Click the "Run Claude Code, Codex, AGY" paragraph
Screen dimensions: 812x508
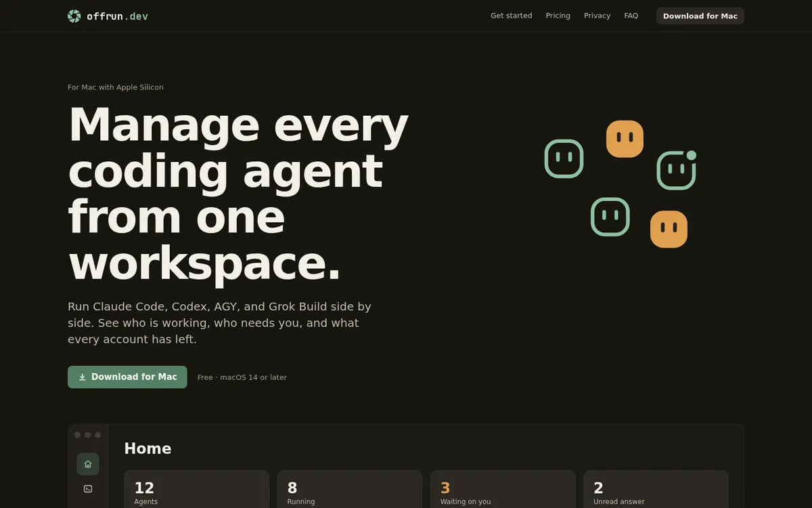tap(220, 322)
